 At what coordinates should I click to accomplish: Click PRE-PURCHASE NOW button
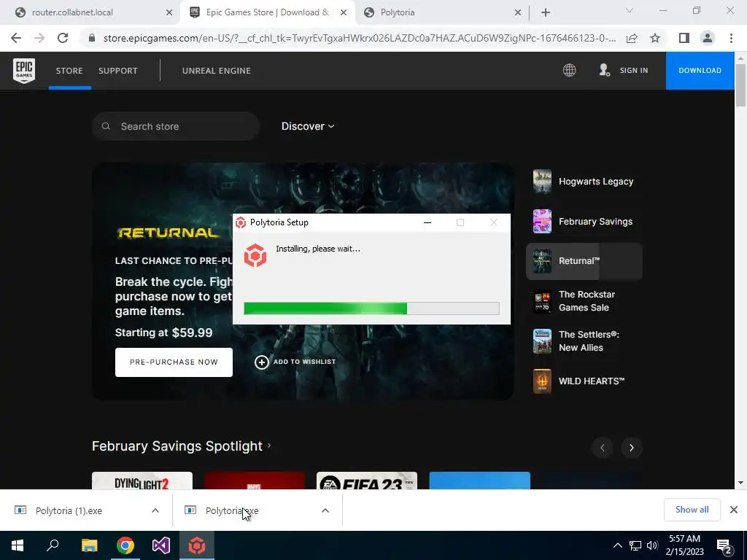[174, 362]
